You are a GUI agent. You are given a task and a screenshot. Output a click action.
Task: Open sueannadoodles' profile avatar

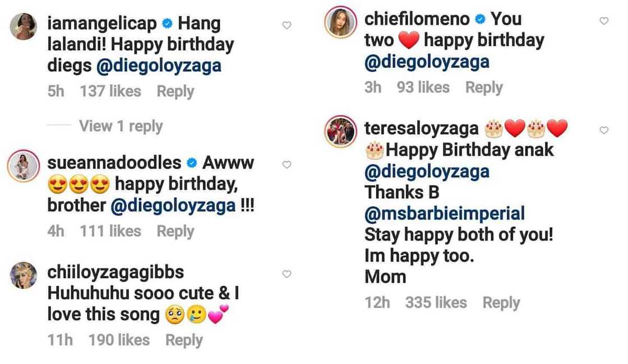click(24, 166)
